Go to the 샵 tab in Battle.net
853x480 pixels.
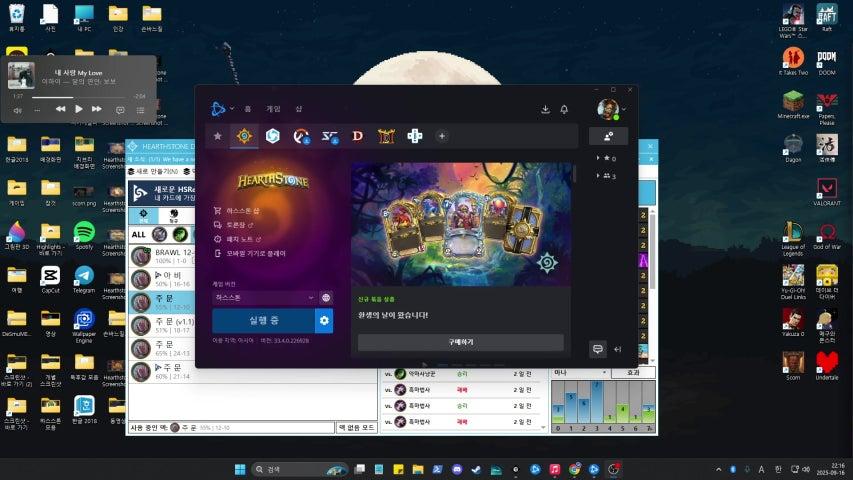(x=299, y=109)
